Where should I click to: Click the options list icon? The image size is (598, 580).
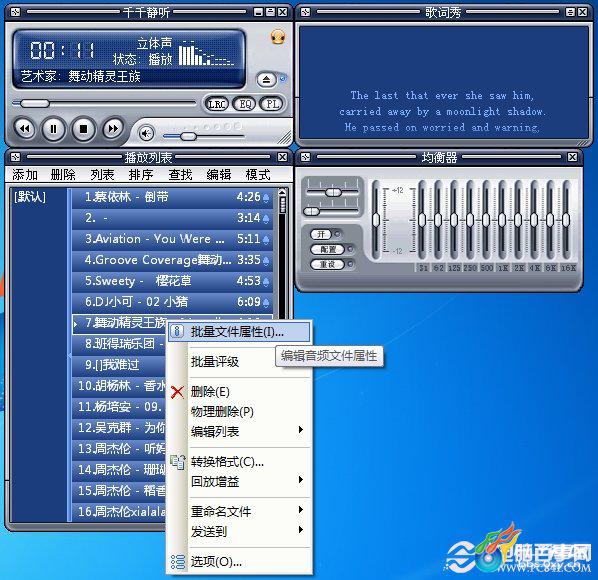click(x=178, y=562)
